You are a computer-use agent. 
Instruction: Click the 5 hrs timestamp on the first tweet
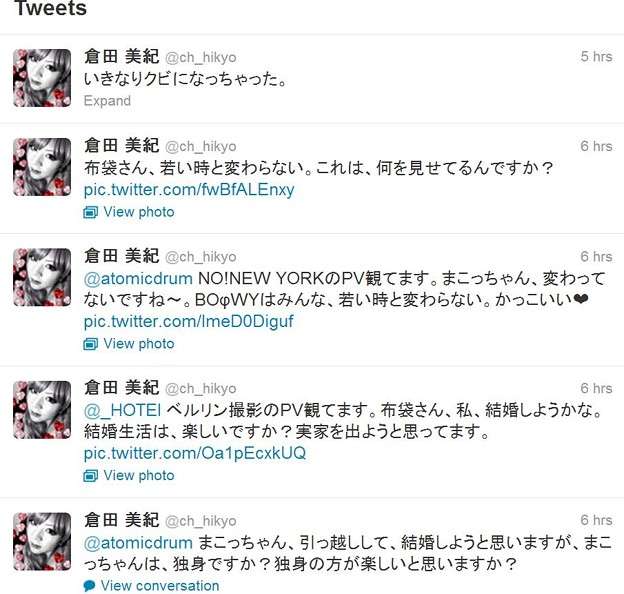[x=596, y=56]
